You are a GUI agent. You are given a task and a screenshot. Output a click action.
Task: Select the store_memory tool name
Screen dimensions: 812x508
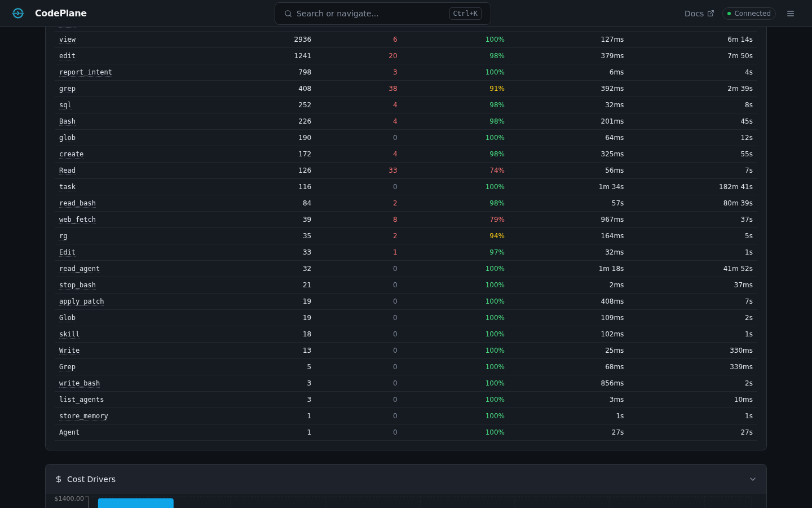[x=83, y=416]
